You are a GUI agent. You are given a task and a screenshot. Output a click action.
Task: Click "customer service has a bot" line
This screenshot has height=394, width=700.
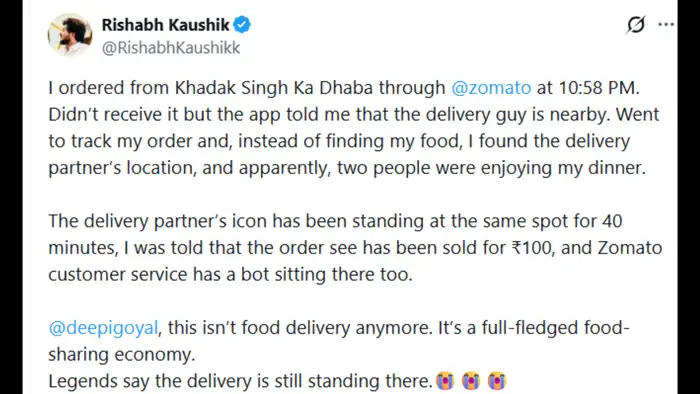pos(230,274)
